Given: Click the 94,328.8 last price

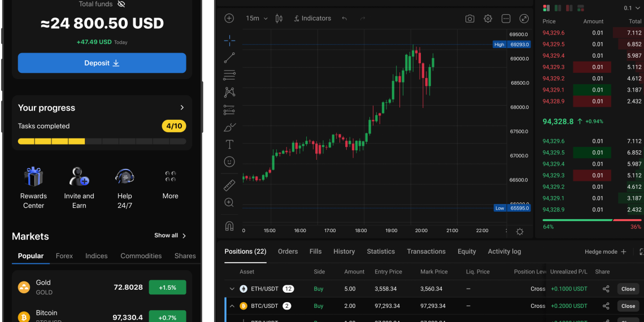Looking at the screenshot, I should 558,121.
